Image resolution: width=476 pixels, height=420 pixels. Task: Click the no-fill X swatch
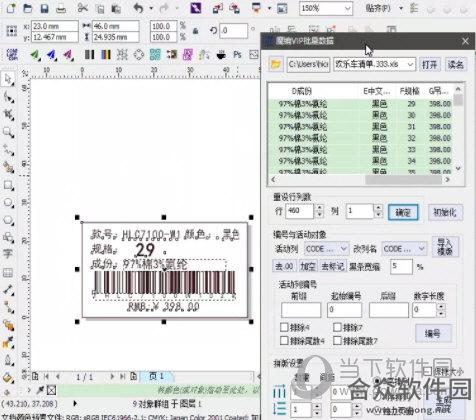51,390
